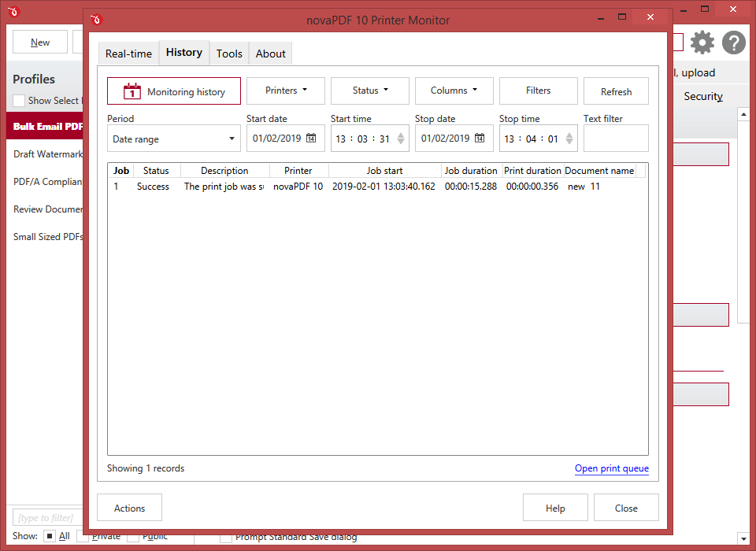The image size is (756, 551).
Task: Click document name 'new 11'
Action: (584, 186)
